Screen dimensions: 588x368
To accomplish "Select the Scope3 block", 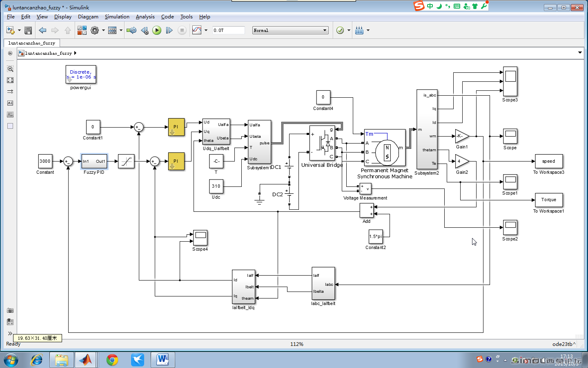I will [510, 81].
